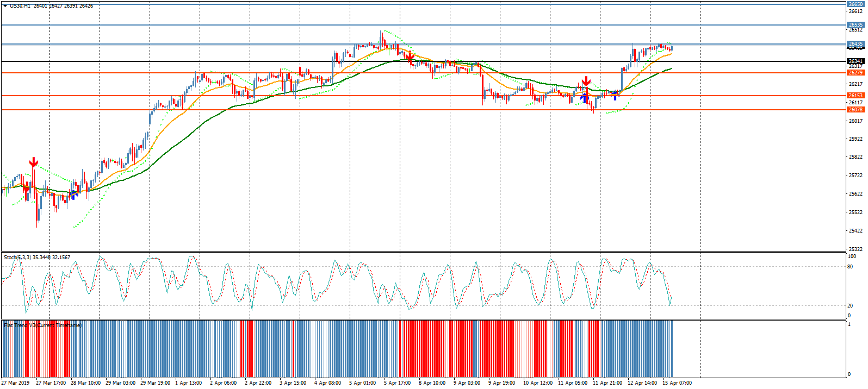Screen dimensions: 868x389
Task: Select the blue 26650 price label
Action: tap(855, 4)
